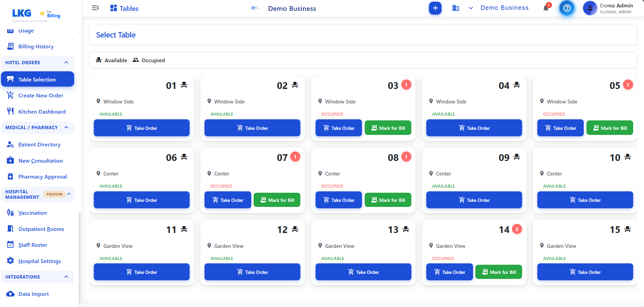This screenshot has height=307, width=644.
Task: Open the Demo Admin user avatar
Action: point(590,8)
